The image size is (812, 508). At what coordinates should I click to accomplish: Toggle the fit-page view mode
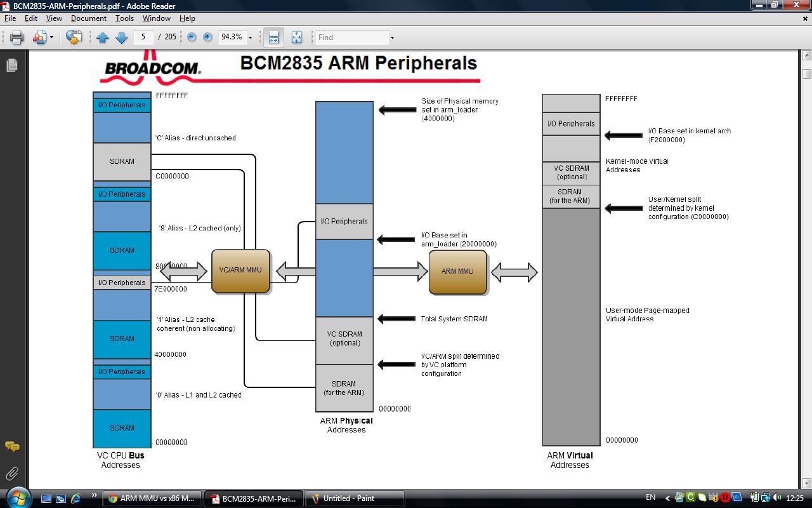(x=296, y=37)
